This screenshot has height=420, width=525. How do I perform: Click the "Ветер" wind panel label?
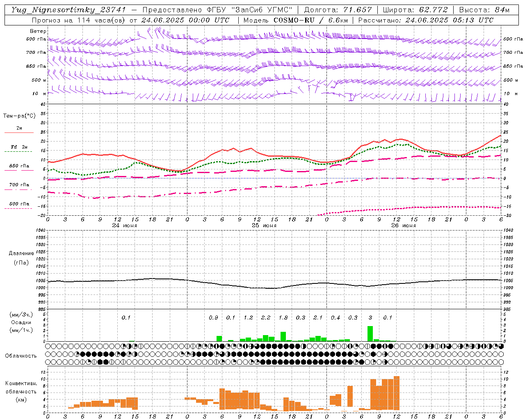38,31
